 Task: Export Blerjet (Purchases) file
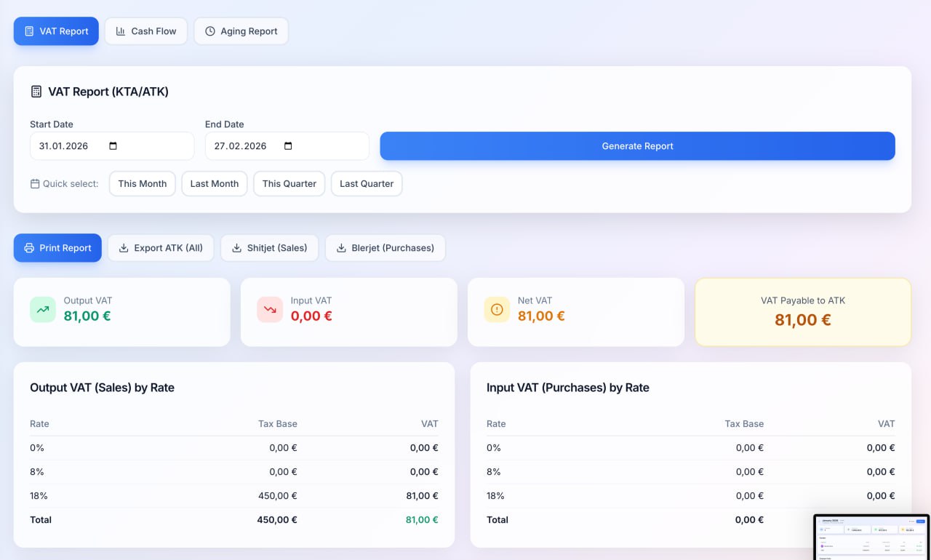coord(385,248)
